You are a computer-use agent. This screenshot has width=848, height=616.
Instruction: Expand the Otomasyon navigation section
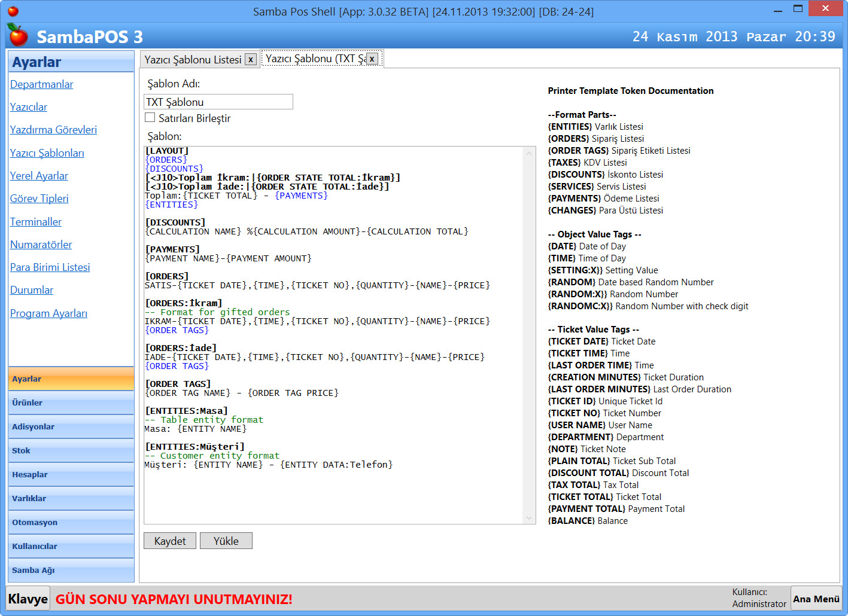click(71, 522)
